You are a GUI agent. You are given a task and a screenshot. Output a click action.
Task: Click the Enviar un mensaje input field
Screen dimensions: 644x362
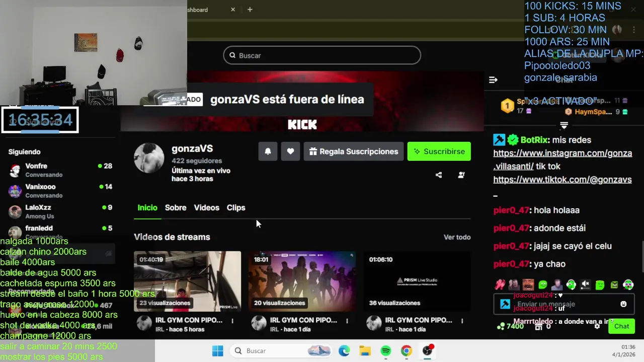pyautogui.click(x=564, y=304)
